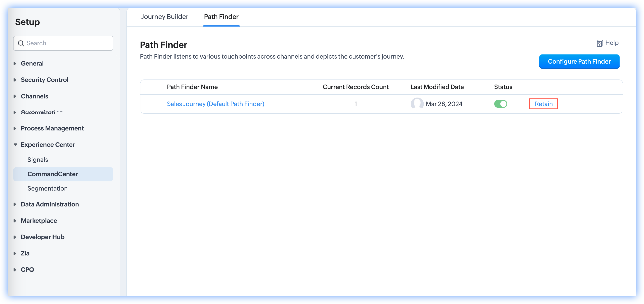Click the Setup search field
The width and height of the screenshot is (644, 304).
pyautogui.click(x=68, y=43)
